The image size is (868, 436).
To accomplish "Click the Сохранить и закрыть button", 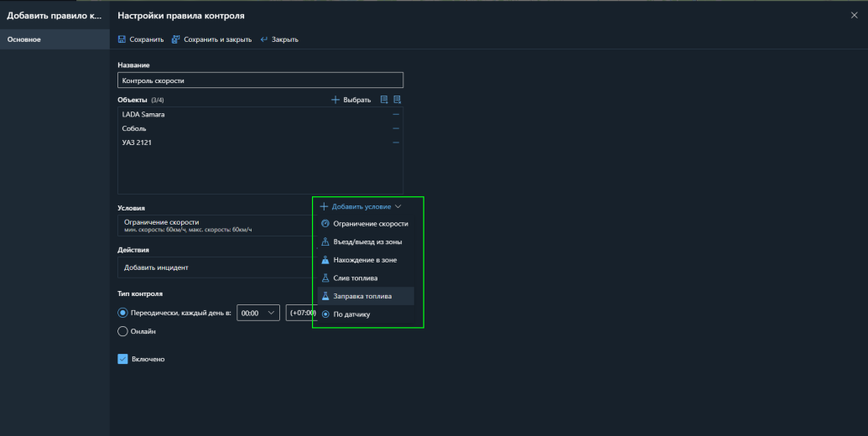I will pos(211,39).
